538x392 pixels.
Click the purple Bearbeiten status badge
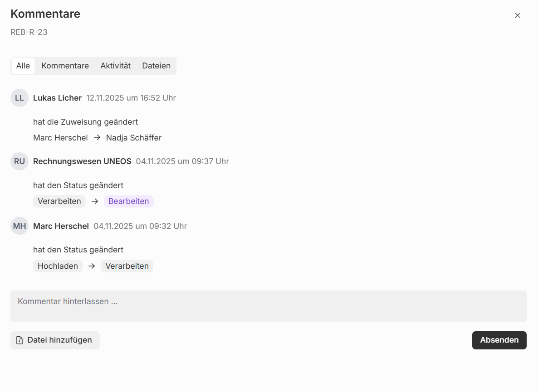128,201
